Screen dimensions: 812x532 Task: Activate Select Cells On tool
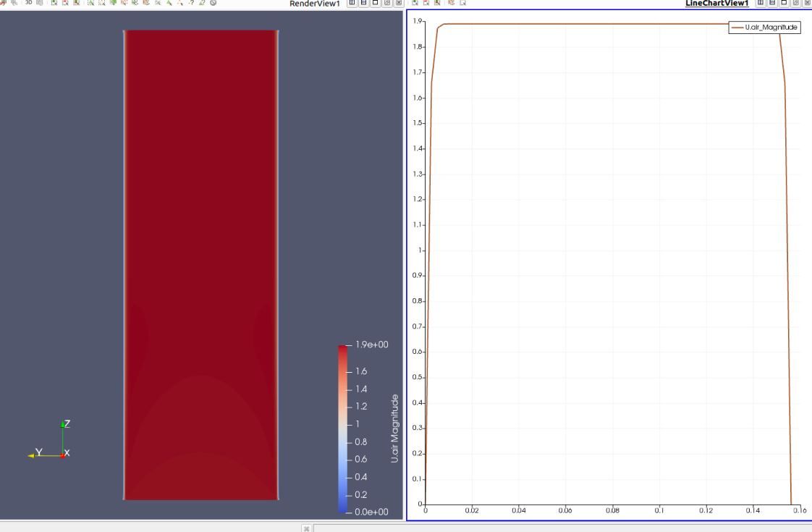[x=90, y=3]
